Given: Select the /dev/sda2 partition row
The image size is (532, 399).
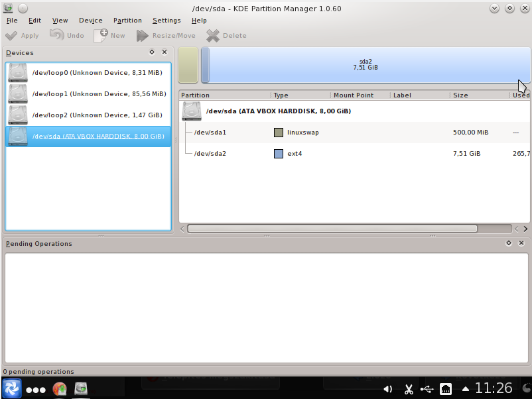Looking at the screenshot, I should (354, 154).
